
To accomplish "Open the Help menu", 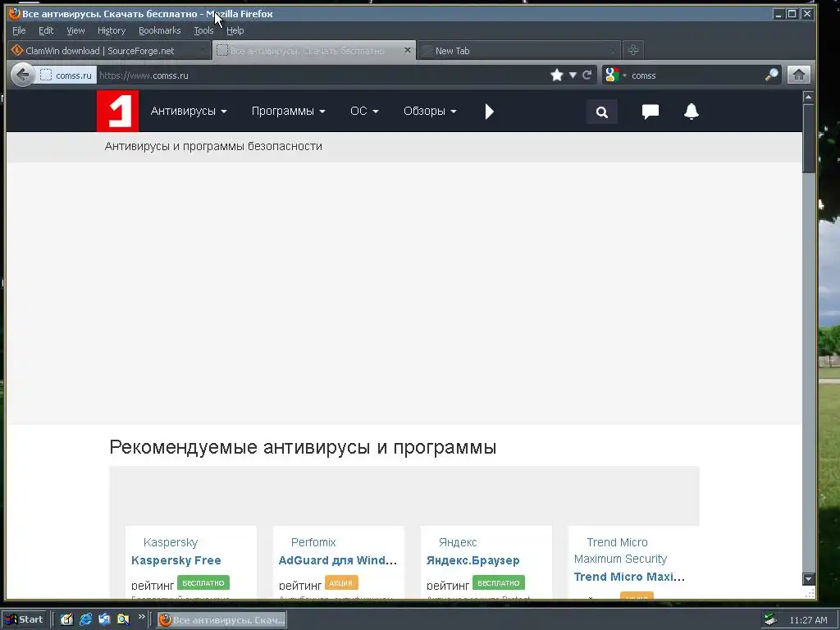I will (x=235, y=30).
